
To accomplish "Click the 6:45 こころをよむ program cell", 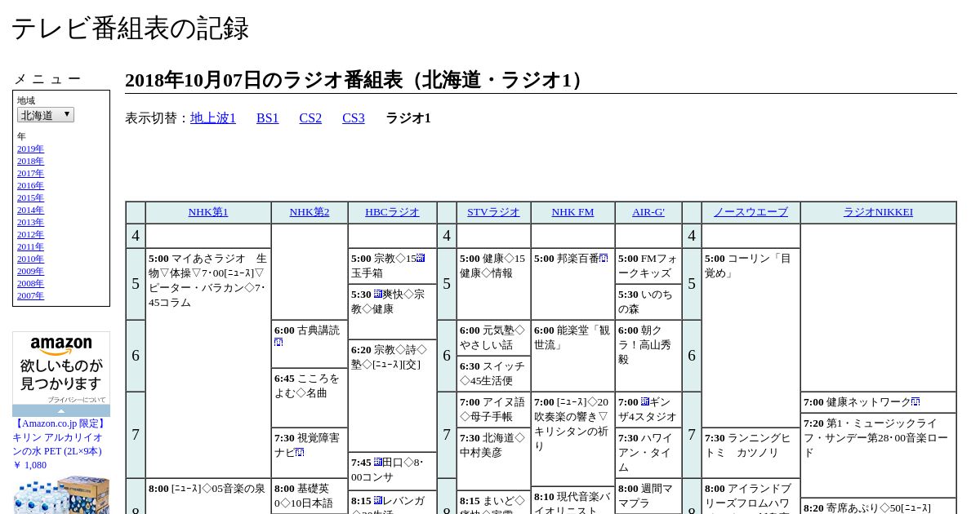I will 310,397.
